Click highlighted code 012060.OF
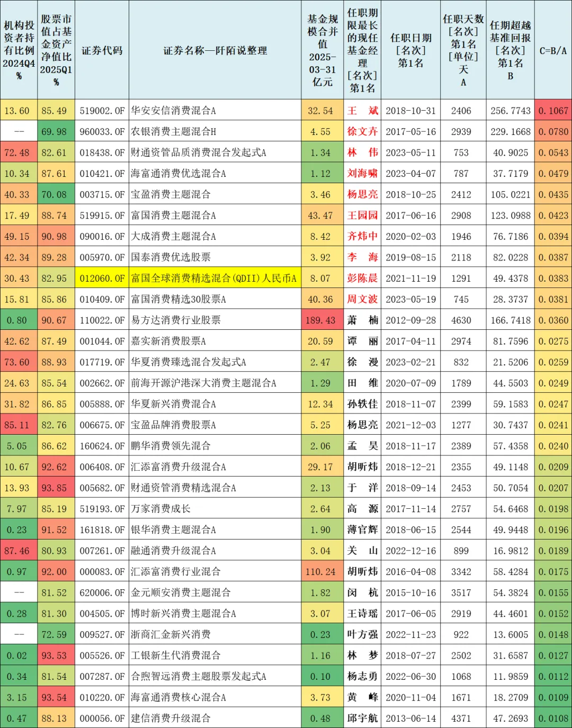Screen dimensions: 572x728 pyautogui.click(x=102, y=278)
